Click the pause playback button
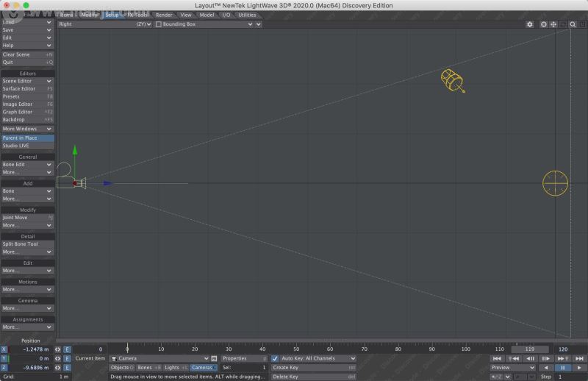588x381 pixels. click(562, 368)
